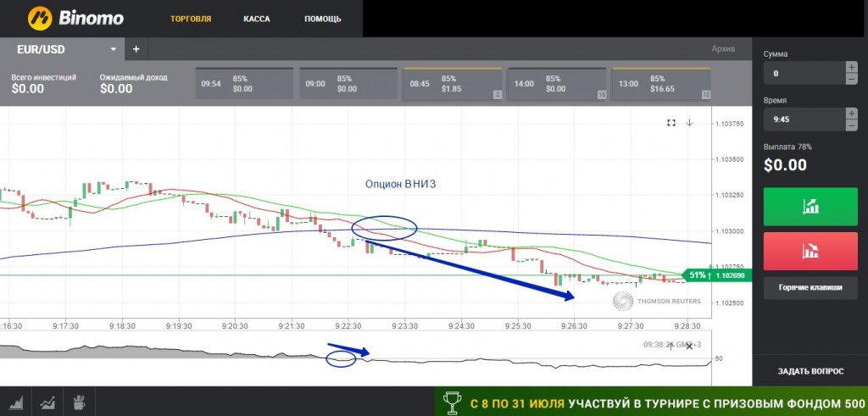Open the tournament banner С 8 ПО 31 ИЮЛЯ
Image resolution: width=868 pixels, height=416 pixels.
[x=652, y=403]
